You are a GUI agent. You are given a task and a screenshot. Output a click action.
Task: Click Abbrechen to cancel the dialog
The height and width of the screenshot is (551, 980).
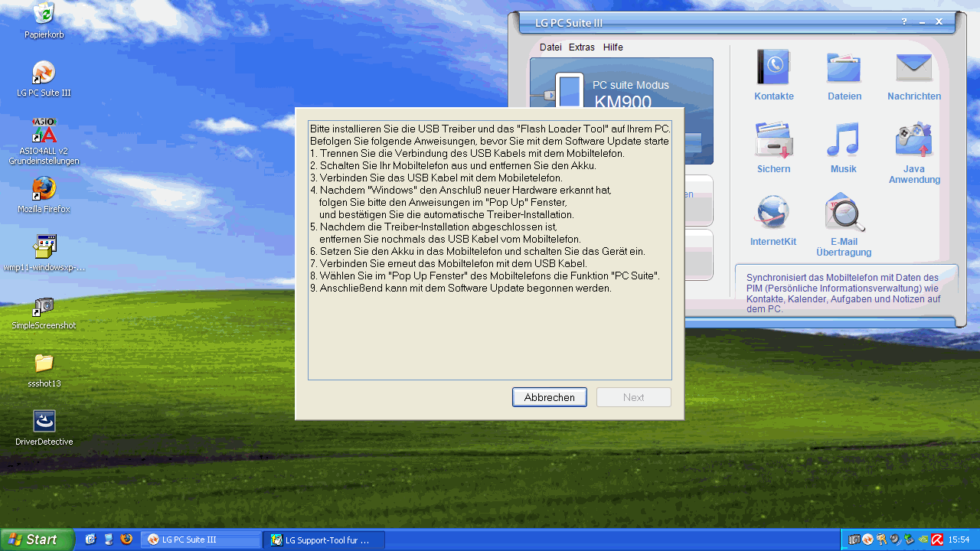click(550, 397)
